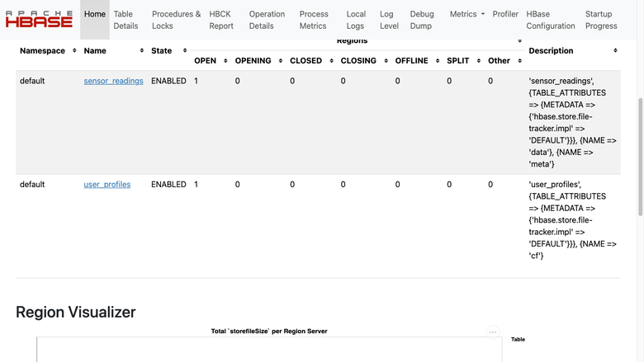The height and width of the screenshot is (362, 644).
Task: Sort by CLOSING regions arrows icon
Action: pyautogui.click(x=386, y=61)
